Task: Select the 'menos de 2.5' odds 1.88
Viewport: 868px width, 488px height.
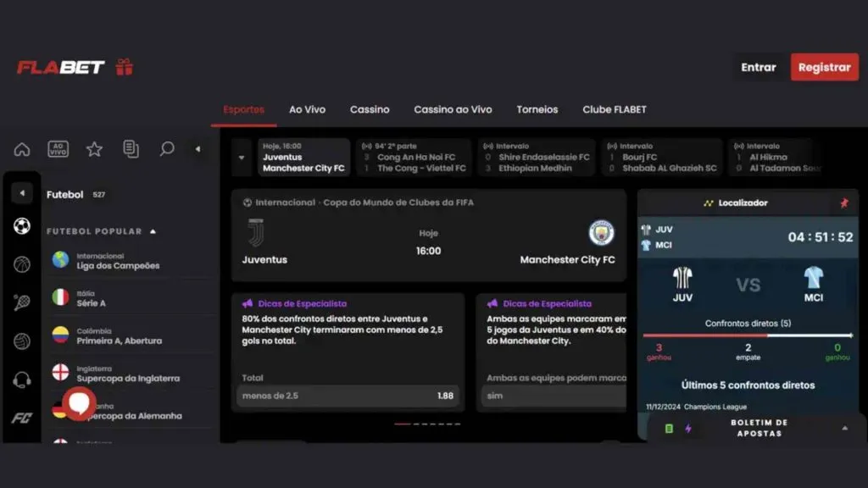Action: tap(348, 396)
